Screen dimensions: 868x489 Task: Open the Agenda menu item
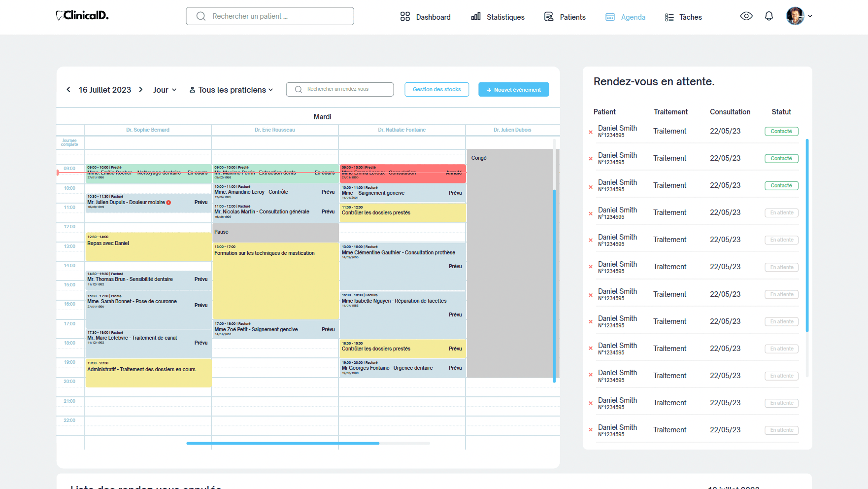tap(625, 17)
